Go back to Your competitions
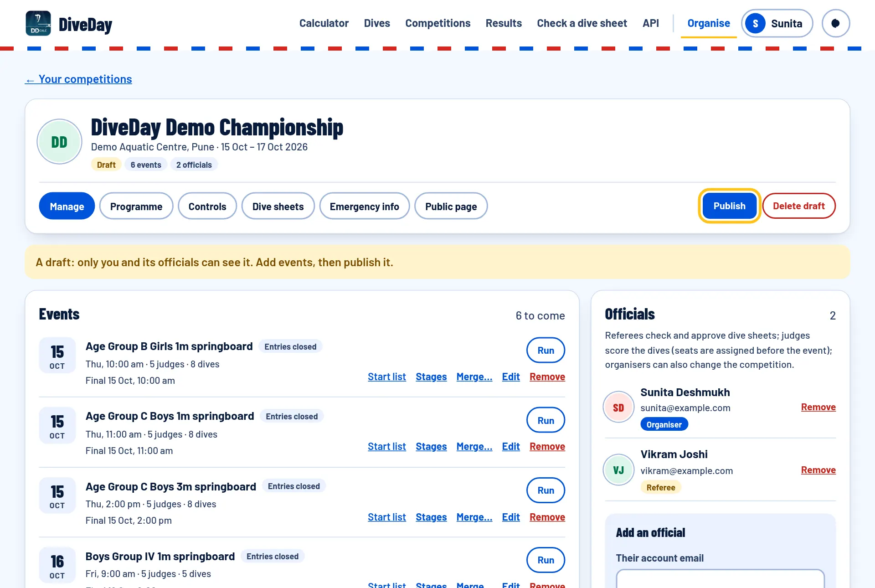Image resolution: width=875 pixels, height=588 pixels. coord(78,79)
